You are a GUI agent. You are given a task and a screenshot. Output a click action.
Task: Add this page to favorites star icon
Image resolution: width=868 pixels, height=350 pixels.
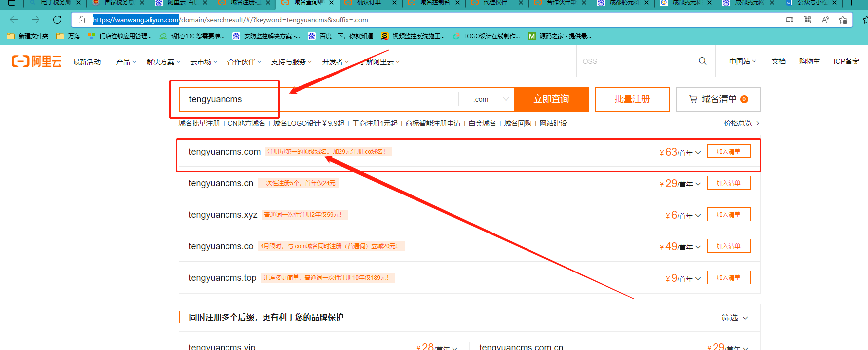click(843, 20)
